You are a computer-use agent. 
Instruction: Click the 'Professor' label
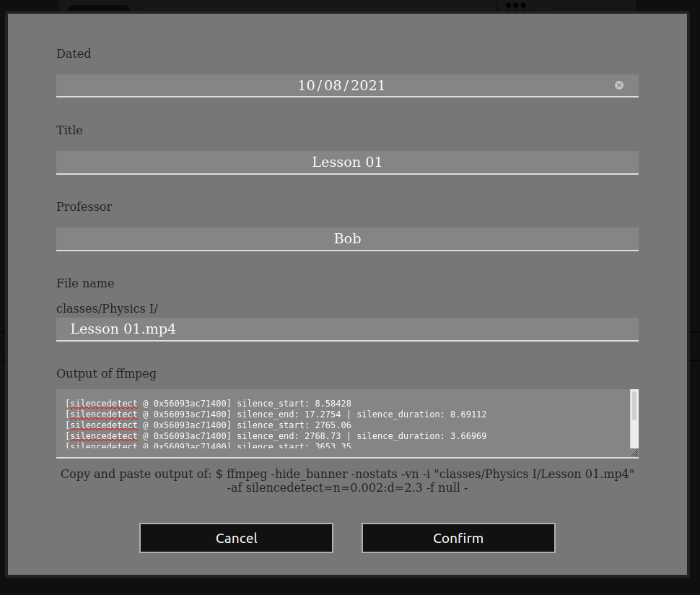pyautogui.click(x=84, y=207)
